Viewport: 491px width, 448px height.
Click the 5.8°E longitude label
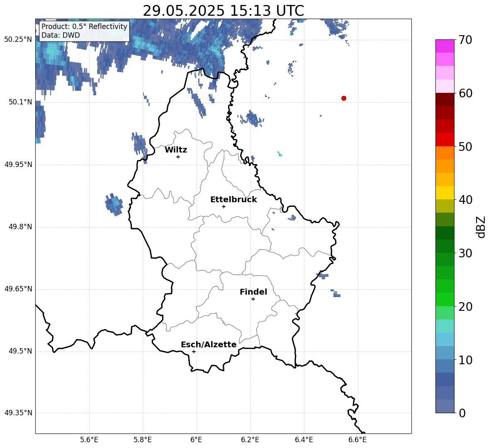click(x=143, y=440)
